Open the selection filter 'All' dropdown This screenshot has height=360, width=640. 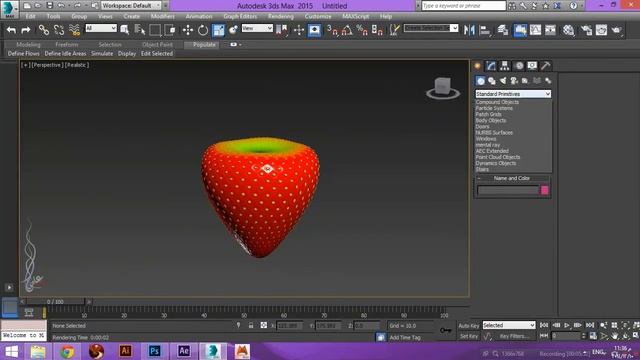101,28
